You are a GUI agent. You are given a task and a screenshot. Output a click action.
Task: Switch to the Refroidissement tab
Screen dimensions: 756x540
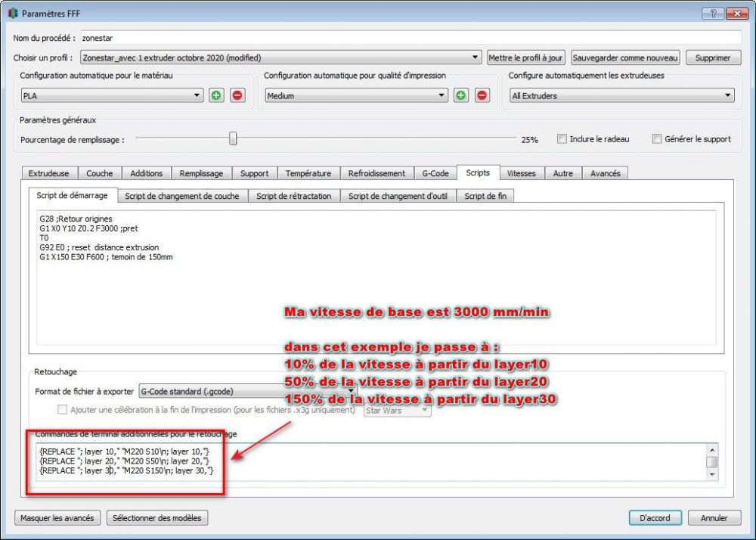click(376, 173)
